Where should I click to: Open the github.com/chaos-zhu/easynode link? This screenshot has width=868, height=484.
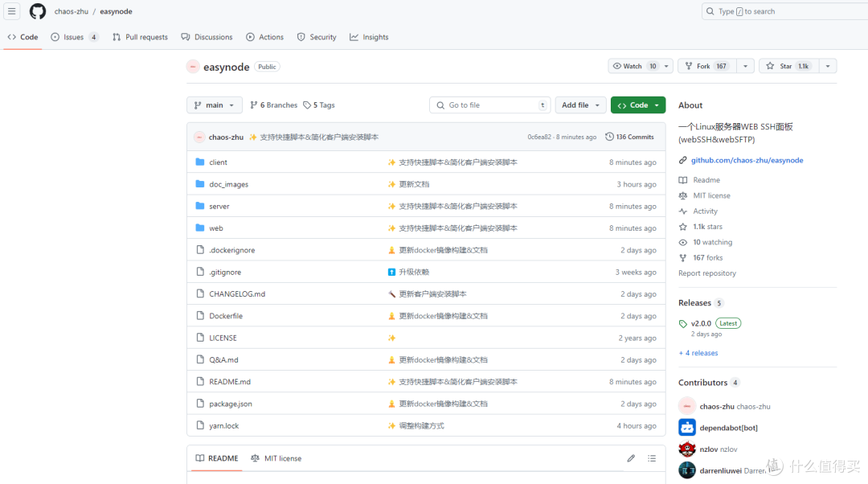tap(747, 160)
